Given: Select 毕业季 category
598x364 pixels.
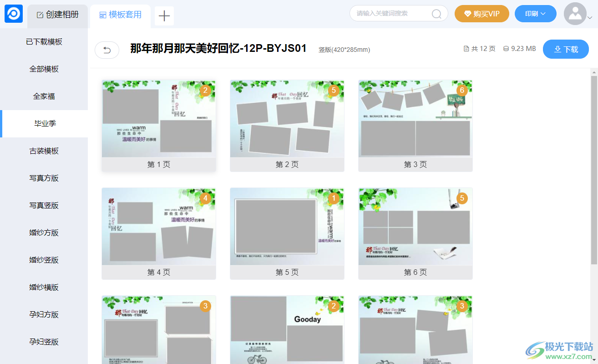Looking at the screenshot, I should (44, 124).
